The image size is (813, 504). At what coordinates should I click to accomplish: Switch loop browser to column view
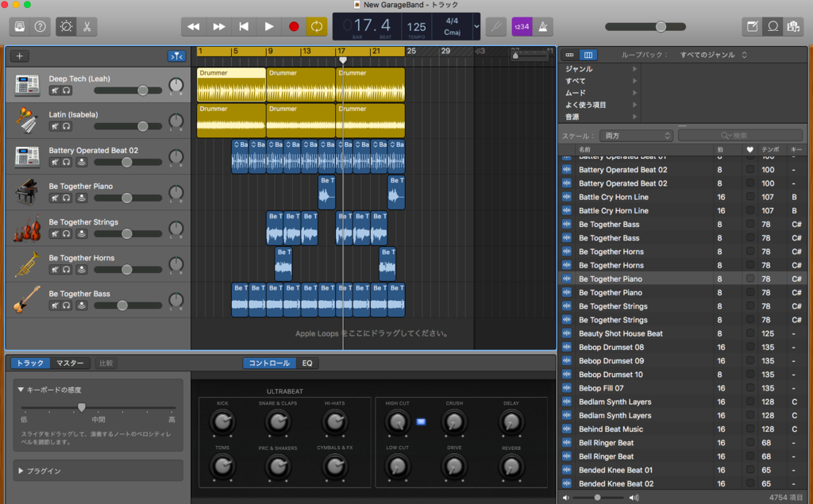[588, 55]
